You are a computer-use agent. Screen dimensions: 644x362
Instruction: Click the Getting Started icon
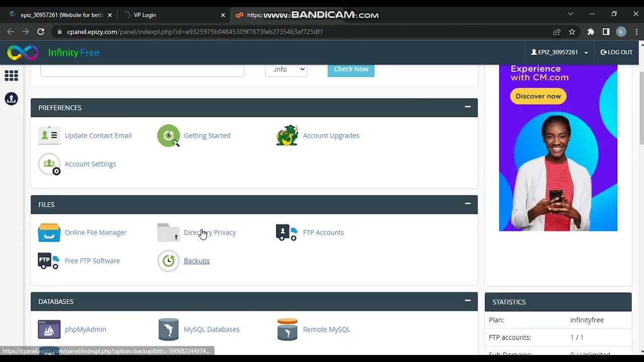[169, 136]
